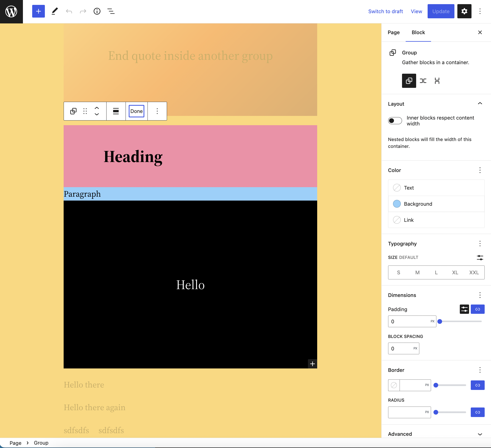Click the Undo arrow icon

[69, 11]
